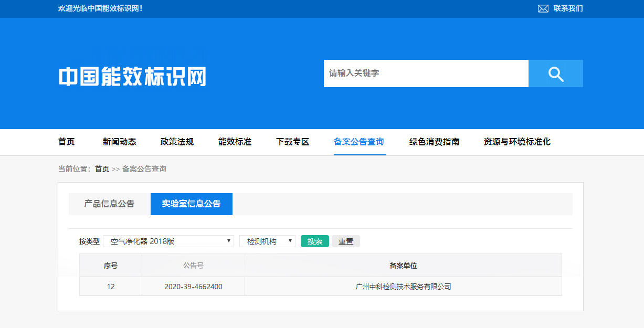Click the 请输入关键字 search field
The height and width of the screenshot is (328, 644).
pyautogui.click(x=426, y=73)
